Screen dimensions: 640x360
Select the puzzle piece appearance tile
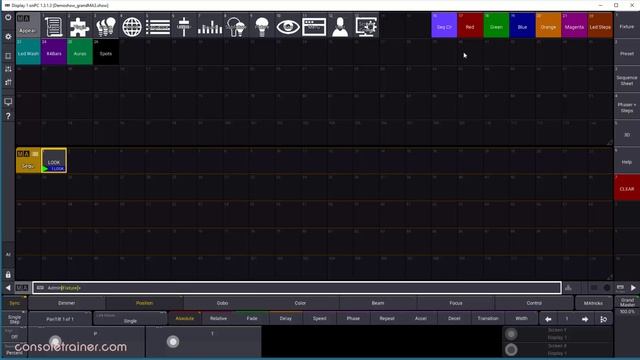[x=80, y=27]
